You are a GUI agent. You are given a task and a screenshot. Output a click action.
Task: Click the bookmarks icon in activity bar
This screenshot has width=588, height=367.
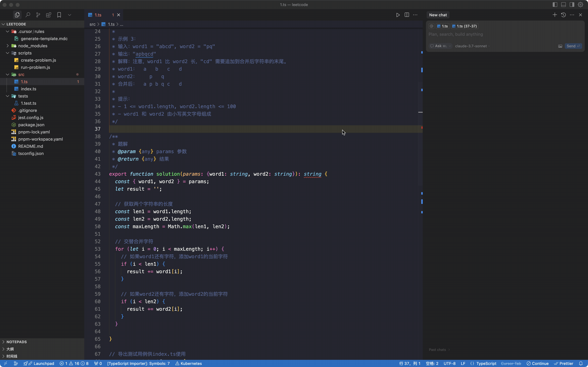pos(59,15)
